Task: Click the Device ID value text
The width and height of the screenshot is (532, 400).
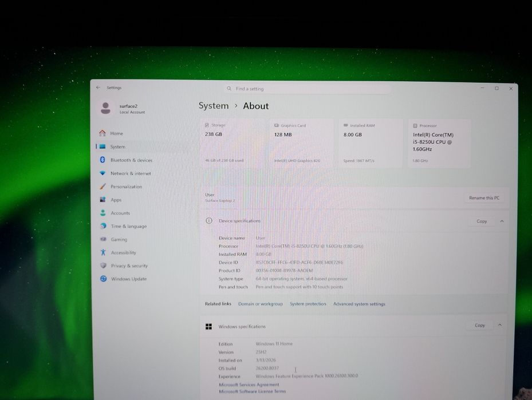Action: coord(299,262)
